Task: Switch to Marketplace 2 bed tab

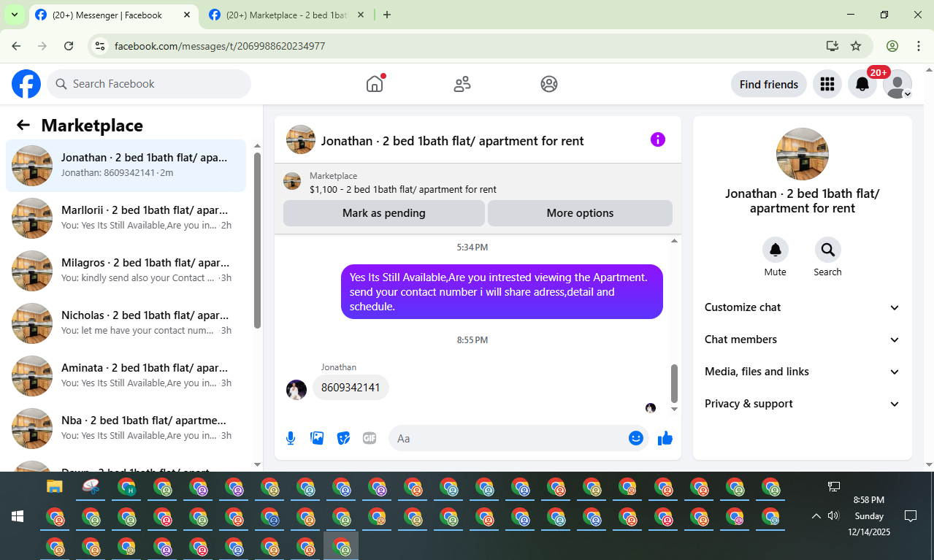Action: point(286,15)
